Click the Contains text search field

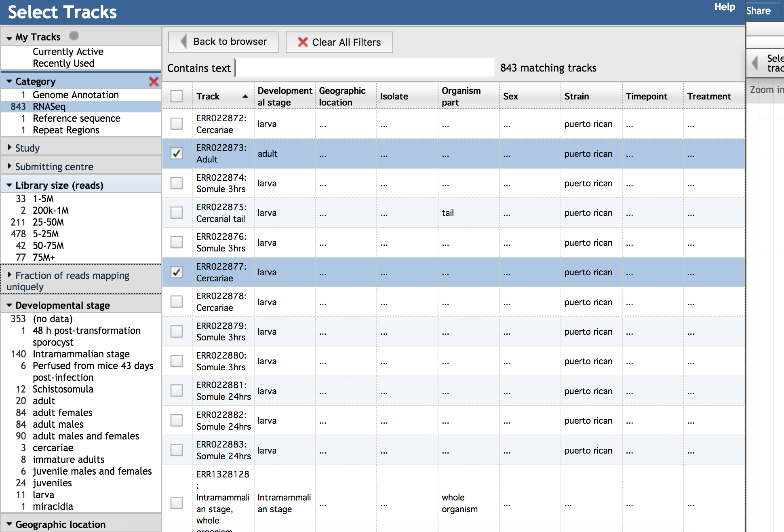pyautogui.click(x=365, y=68)
